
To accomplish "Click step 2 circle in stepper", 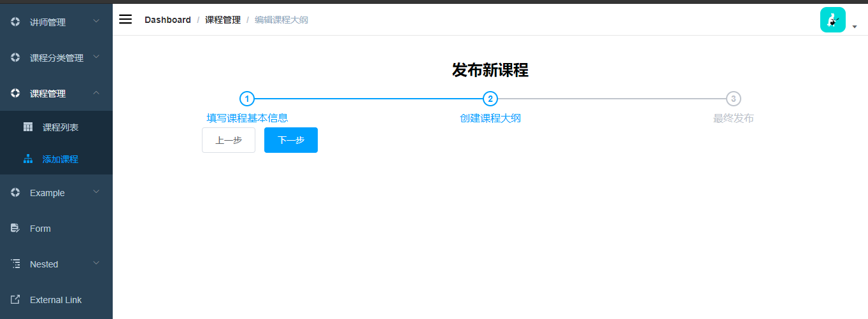I will click(x=490, y=99).
